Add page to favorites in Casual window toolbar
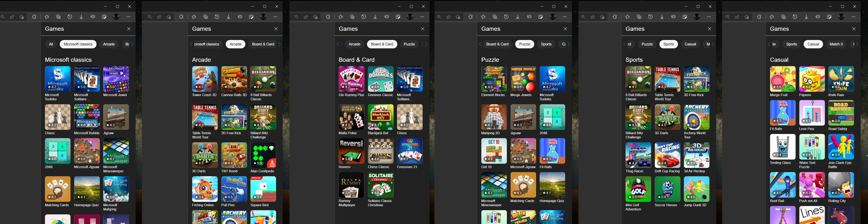Viewport: 868px width, 224px height. [x=747, y=17]
